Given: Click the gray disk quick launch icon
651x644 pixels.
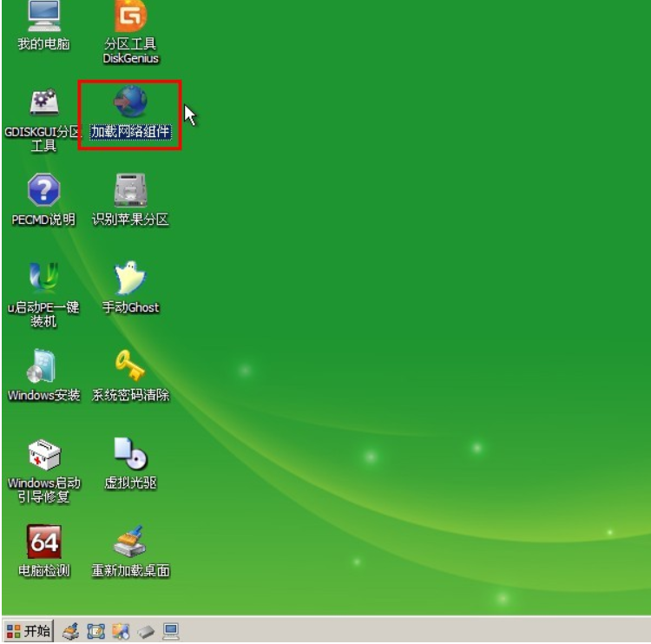Looking at the screenshot, I should coord(146,631).
